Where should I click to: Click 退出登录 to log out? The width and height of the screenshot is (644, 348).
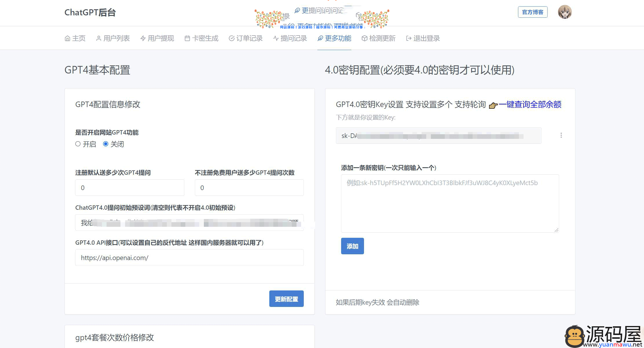pyautogui.click(x=423, y=38)
